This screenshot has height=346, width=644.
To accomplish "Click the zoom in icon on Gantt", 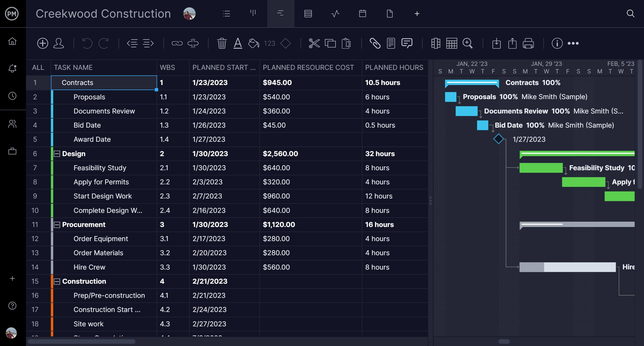I will click(468, 43).
